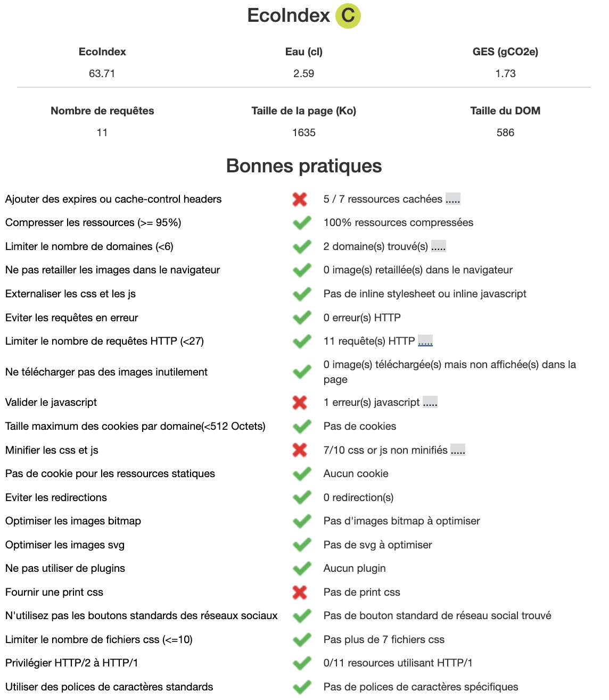Click red cross for Fournir une print css
The width and height of the screenshot is (609, 700).
300,592
